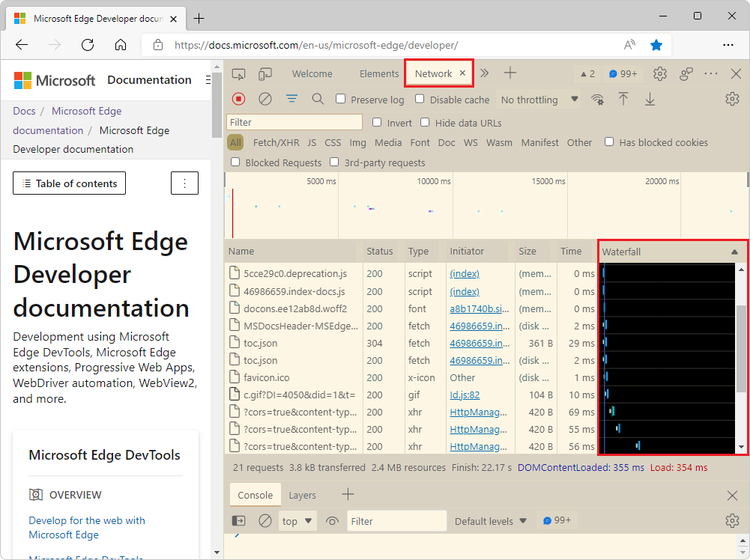This screenshot has height=560, width=750.
Task: Check Has blocked cookies
Action: pyautogui.click(x=609, y=142)
